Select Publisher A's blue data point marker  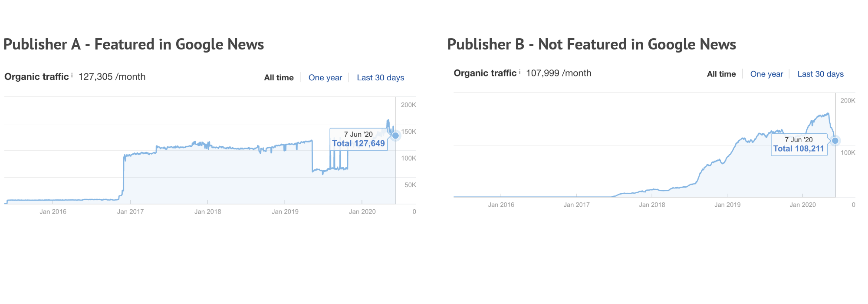click(x=395, y=135)
